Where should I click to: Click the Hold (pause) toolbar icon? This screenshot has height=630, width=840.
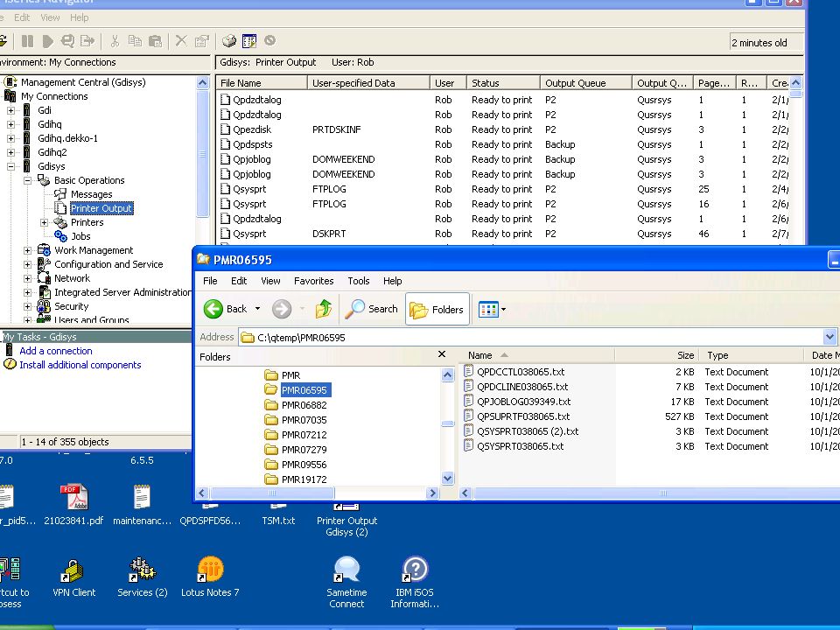coord(27,41)
